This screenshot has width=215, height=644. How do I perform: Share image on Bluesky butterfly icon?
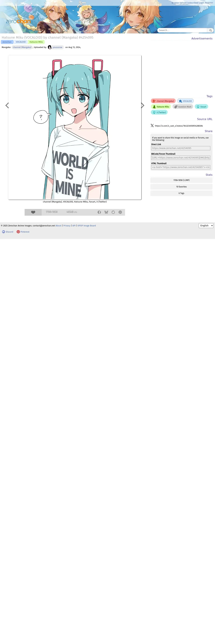tap(106, 212)
